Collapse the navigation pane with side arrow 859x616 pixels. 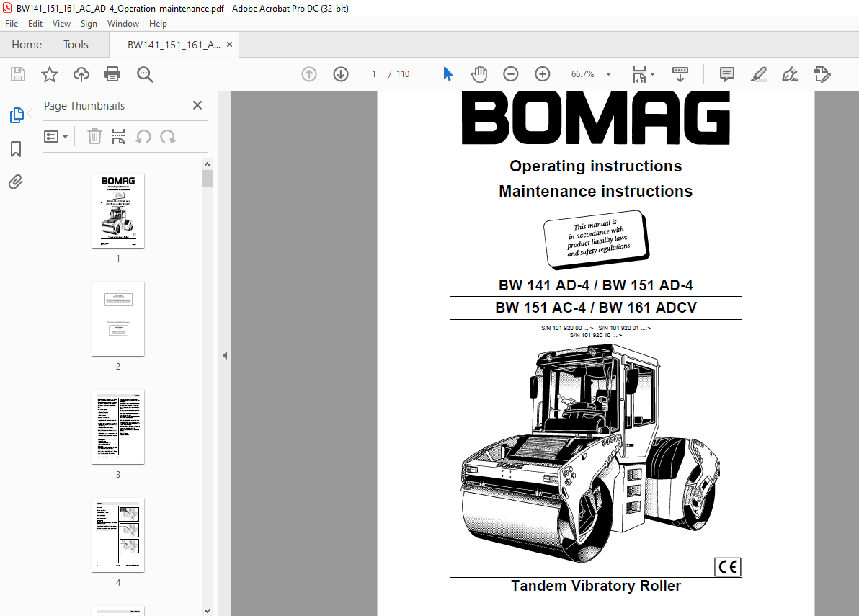pyautogui.click(x=225, y=355)
